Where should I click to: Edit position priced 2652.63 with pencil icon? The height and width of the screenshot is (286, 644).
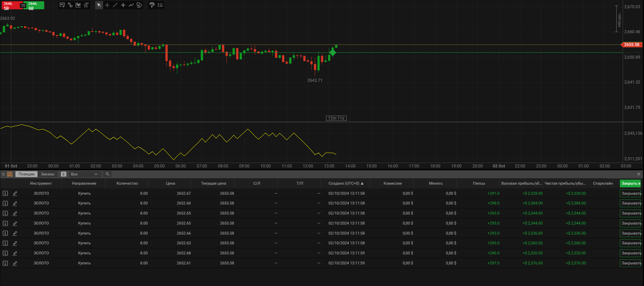click(15, 243)
